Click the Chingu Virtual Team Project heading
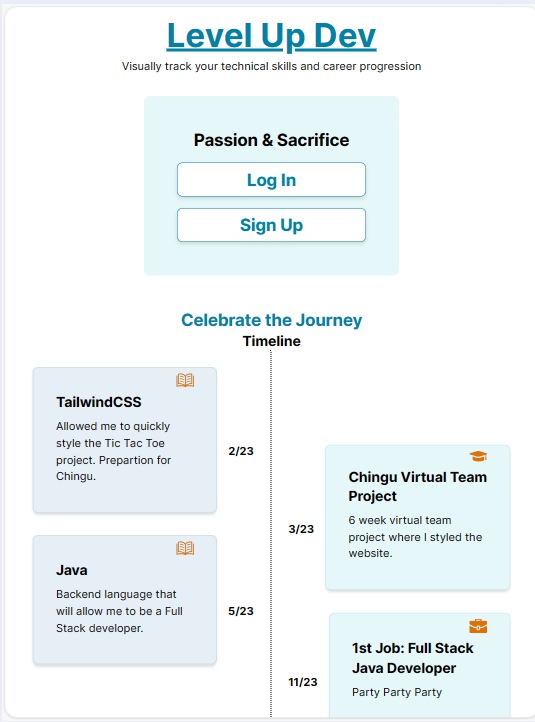Image resolution: width=535 pixels, height=722 pixels. (417, 486)
